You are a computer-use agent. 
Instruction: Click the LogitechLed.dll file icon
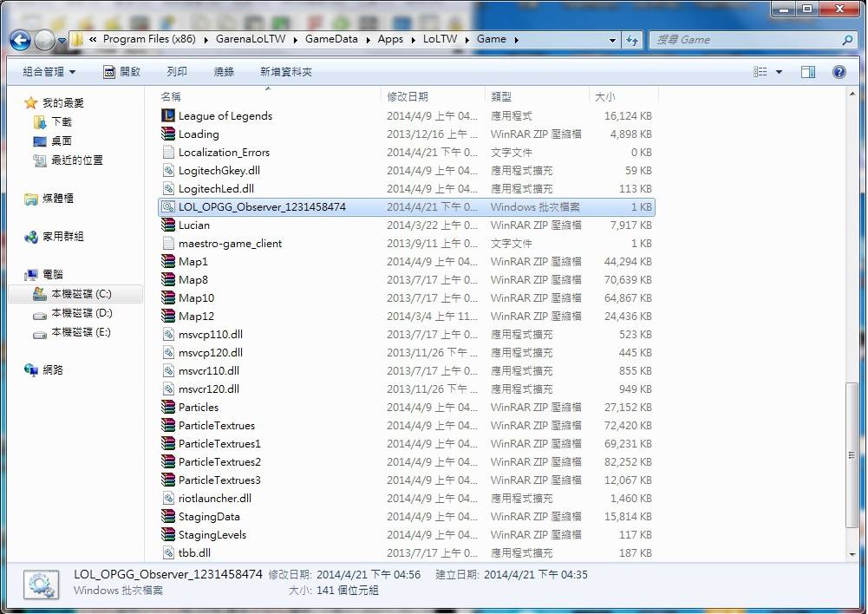click(167, 188)
